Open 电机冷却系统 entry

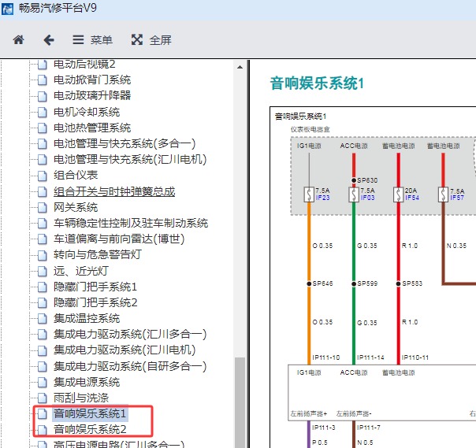(87, 112)
